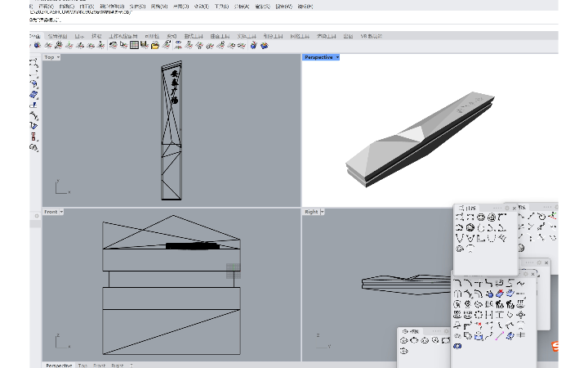Click the spiral icon at the left sidebar bottom

pos(33,147)
